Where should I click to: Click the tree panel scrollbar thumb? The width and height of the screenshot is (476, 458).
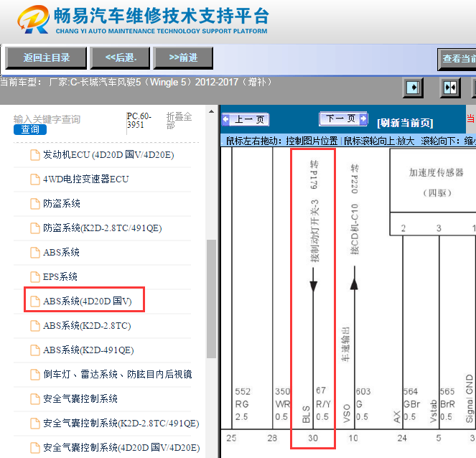coord(211,299)
